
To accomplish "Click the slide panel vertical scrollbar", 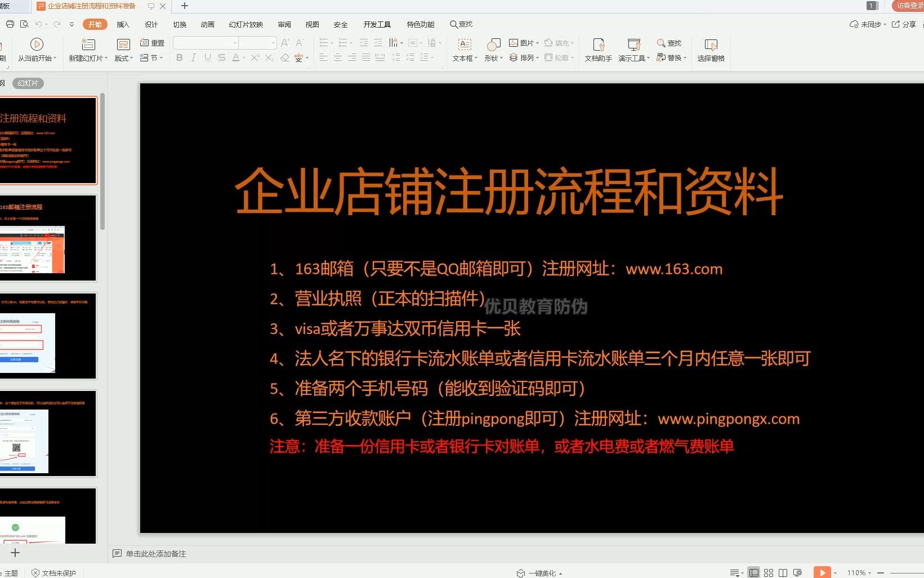I will [x=102, y=162].
